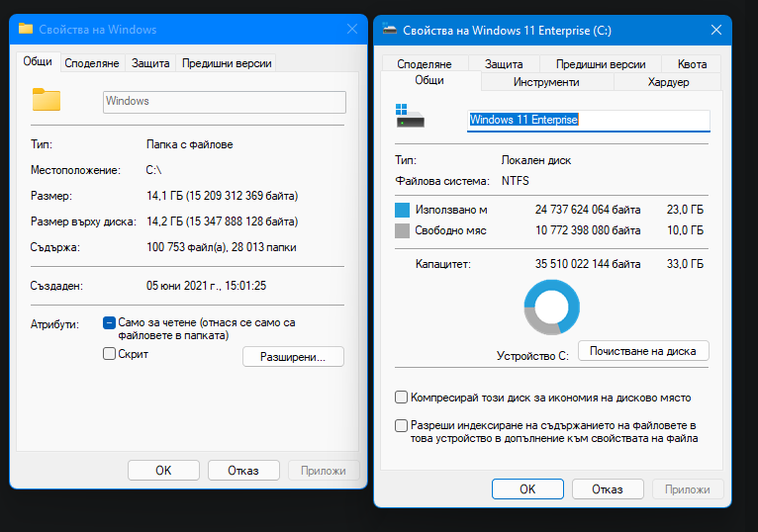Click the Windows 11 Enterprise volume label field
The width and height of the screenshot is (758, 532).
pos(589,120)
